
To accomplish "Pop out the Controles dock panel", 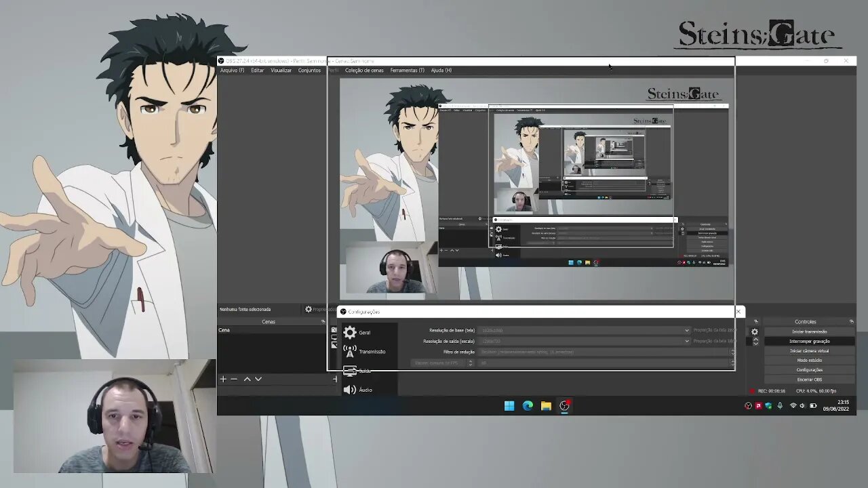I will point(852,321).
